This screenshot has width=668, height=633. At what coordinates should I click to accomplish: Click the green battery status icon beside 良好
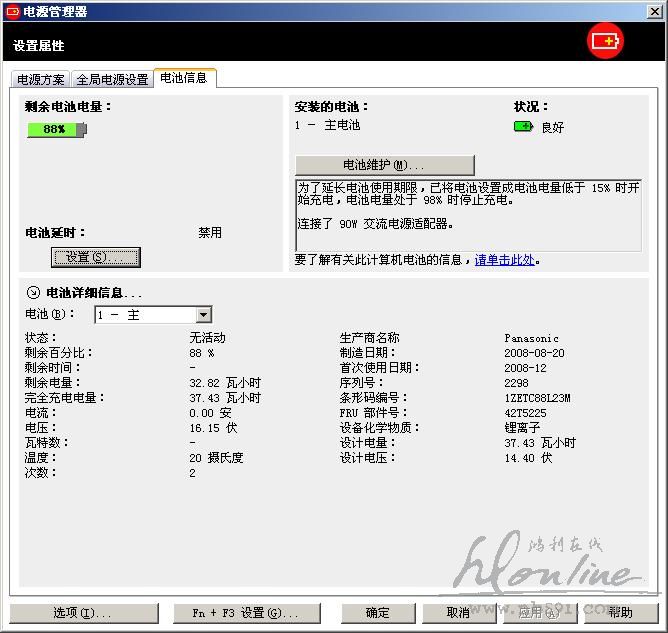[523, 127]
